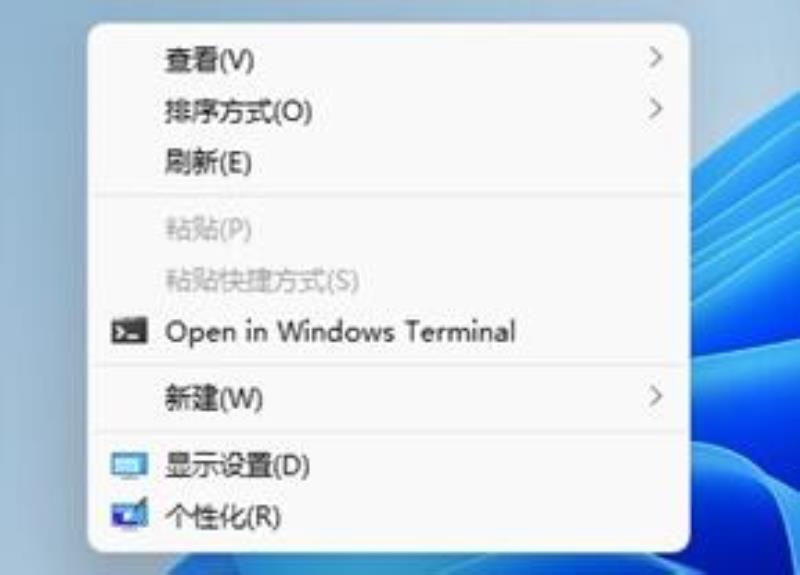800x575 pixels.
Task: Select the greyed 粘贴(P) entry
Action: pos(389,229)
